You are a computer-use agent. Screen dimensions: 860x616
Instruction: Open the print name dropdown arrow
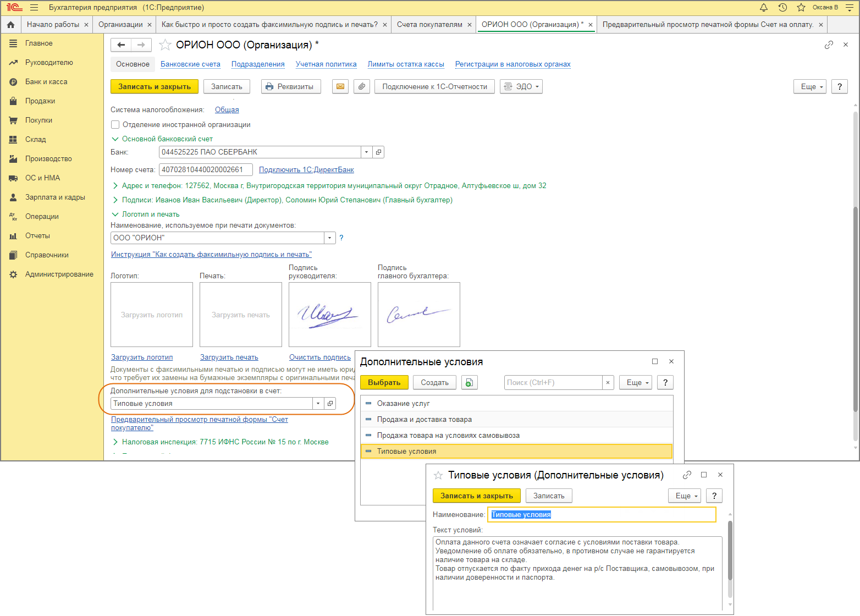point(329,238)
